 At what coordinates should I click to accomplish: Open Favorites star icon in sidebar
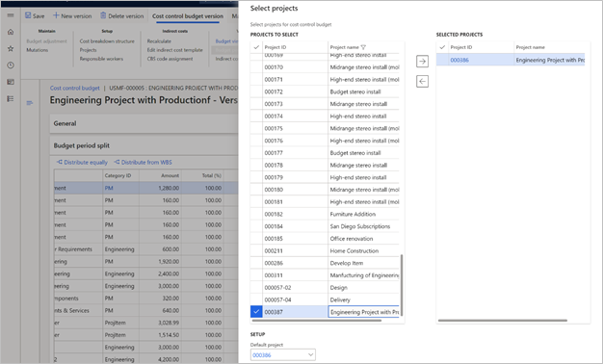tap(11, 48)
